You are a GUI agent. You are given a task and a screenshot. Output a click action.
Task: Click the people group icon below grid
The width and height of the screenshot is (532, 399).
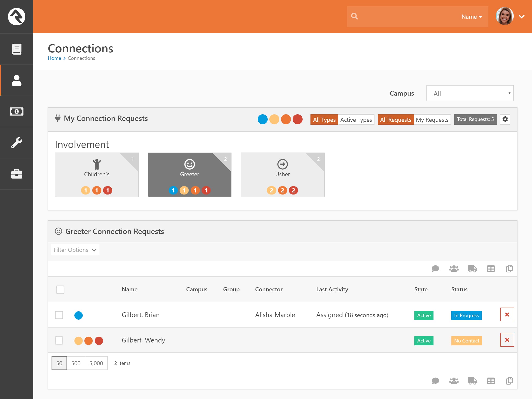(x=454, y=381)
